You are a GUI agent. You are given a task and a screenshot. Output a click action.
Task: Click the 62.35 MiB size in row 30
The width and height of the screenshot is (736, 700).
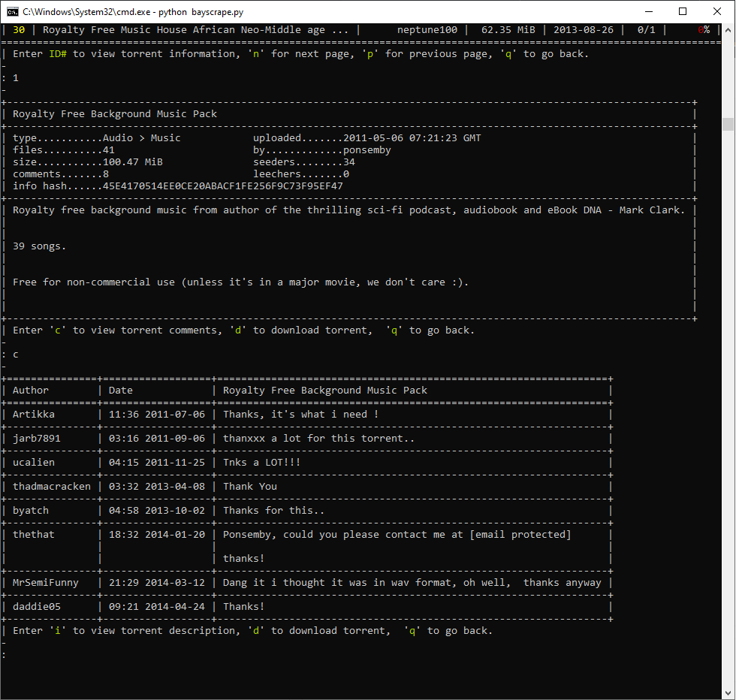pyautogui.click(x=508, y=30)
